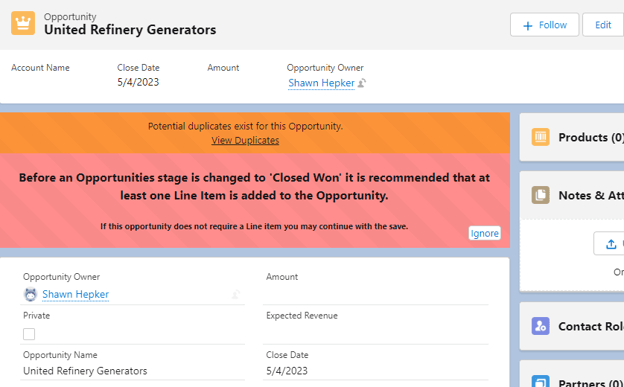This screenshot has width=624, height=387.
Task: Click the United Refinery Generators page title
Action: (x=130, y=30)
